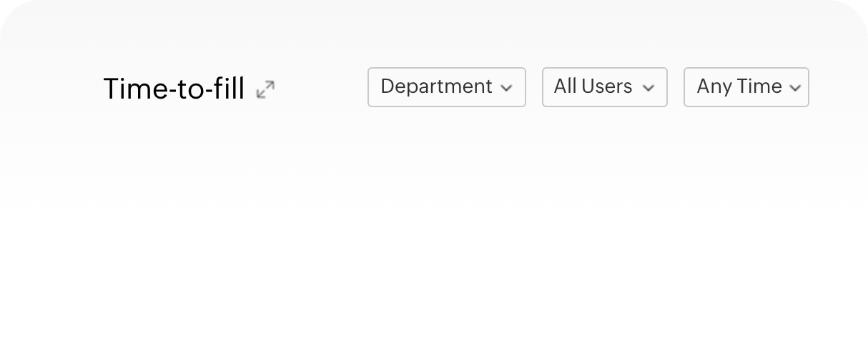Maximize the Time-to-fill chart using the expand arrows
868x353 pixels.
pyautogui.click(x=265, y=89)
